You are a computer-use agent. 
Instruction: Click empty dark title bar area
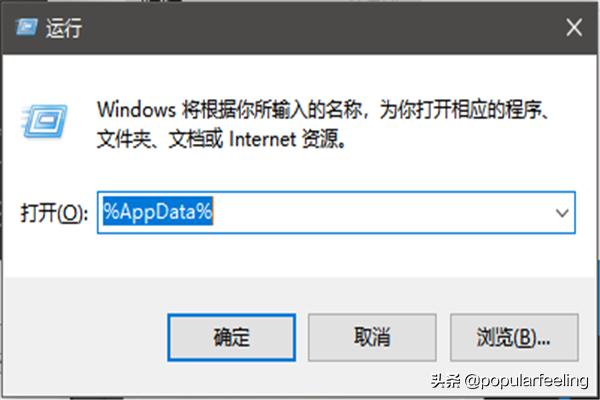coord(321,28)
